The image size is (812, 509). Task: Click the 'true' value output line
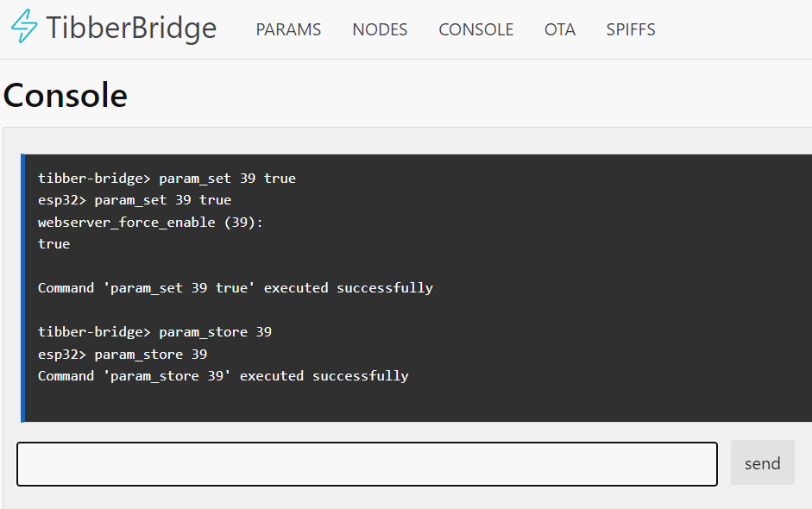tap(54, 244)
